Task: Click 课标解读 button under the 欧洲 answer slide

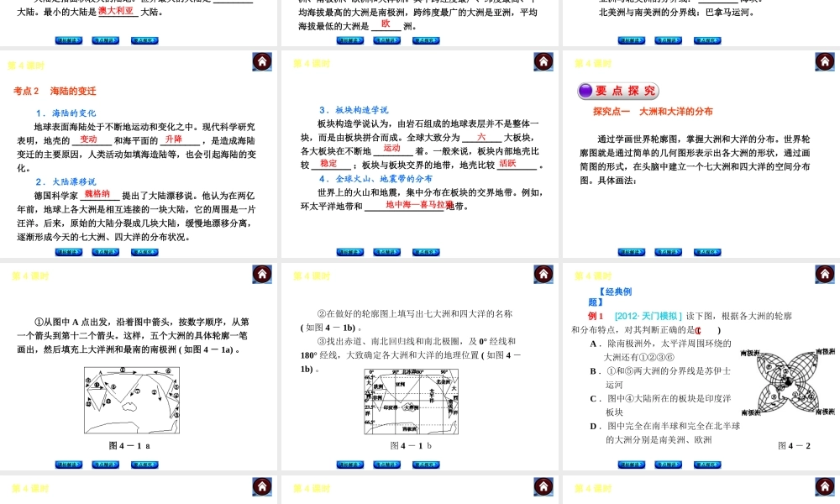Action: (x=349, y=40)
